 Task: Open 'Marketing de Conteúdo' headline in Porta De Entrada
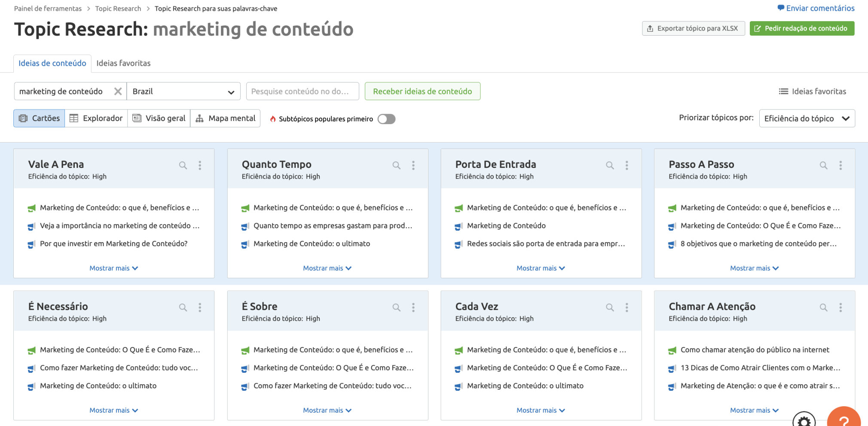pyautogui.click(x=506, y=225)
